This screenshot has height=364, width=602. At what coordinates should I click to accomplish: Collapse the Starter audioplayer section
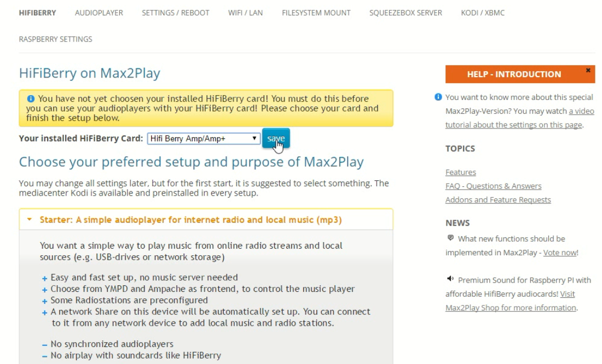click(x=206, y=220)
